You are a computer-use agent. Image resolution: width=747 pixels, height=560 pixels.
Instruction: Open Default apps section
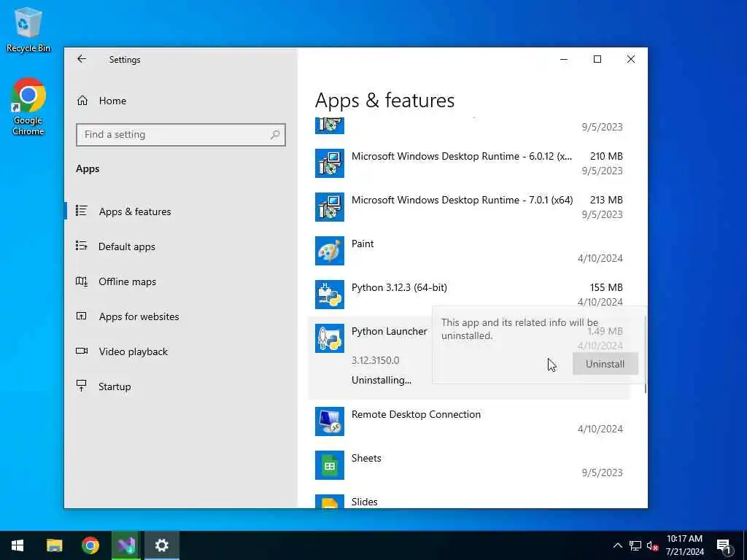pos(127,246)
